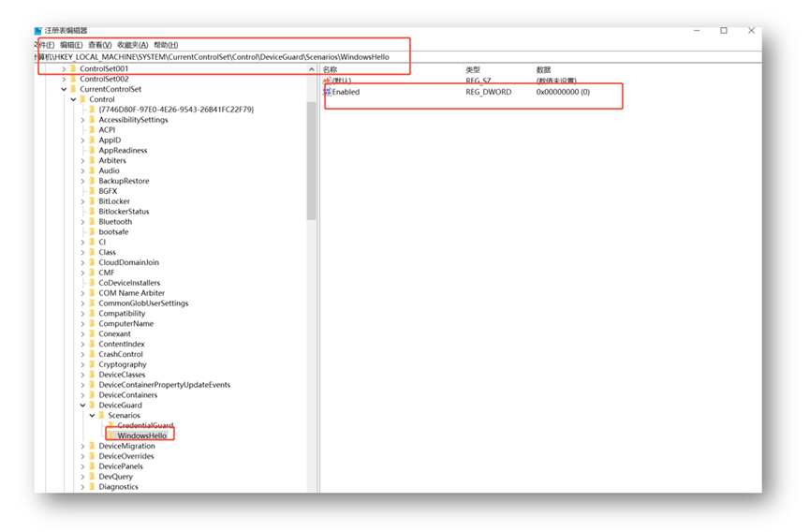Expand the ControlSet002 key

[64, 79]
